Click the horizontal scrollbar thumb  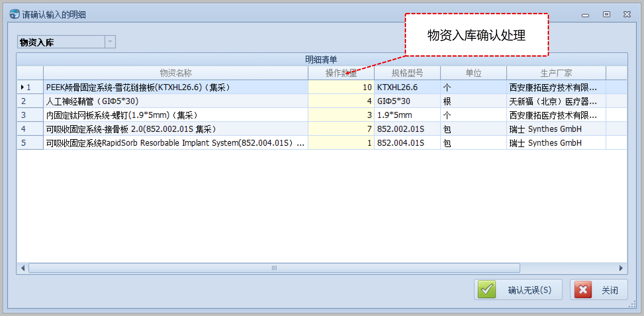(274, 268)
